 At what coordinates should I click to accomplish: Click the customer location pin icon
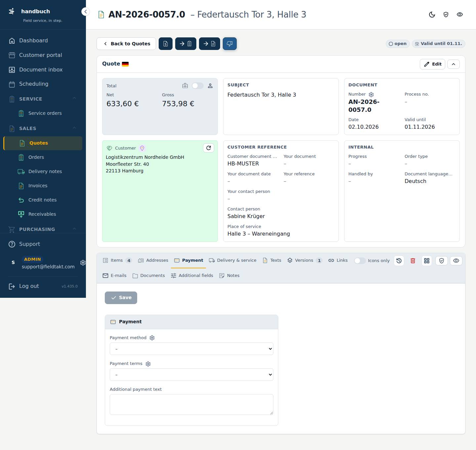coord(142,148)
